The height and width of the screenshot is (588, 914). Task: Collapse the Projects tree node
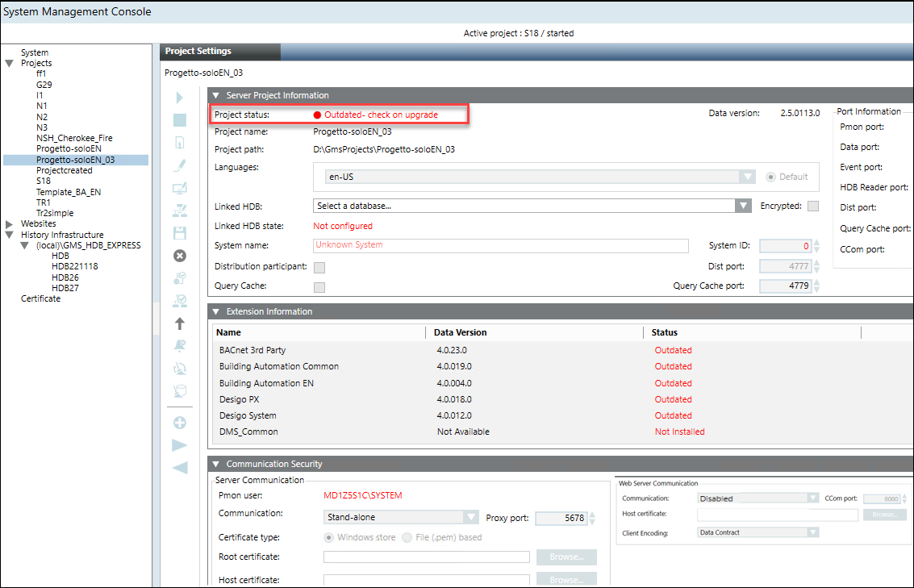[10, 63]
